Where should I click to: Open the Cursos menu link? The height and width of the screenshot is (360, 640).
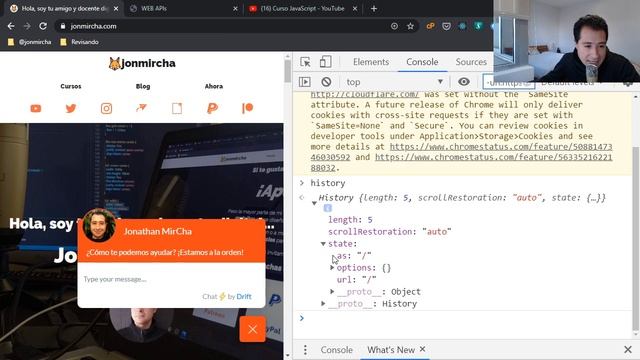(x=71, y=87)
